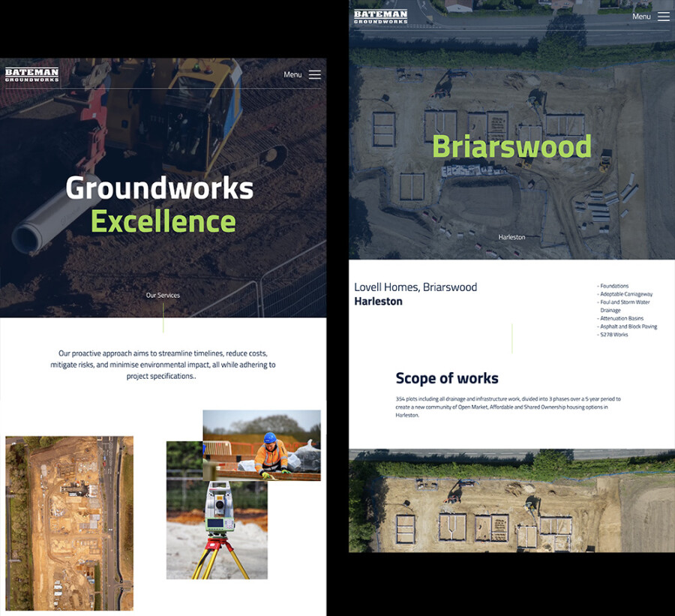The width and height of the screenshot is (675, 616).
Task: Open the hamburger menu on the Briarswood page
Action: 664,15
